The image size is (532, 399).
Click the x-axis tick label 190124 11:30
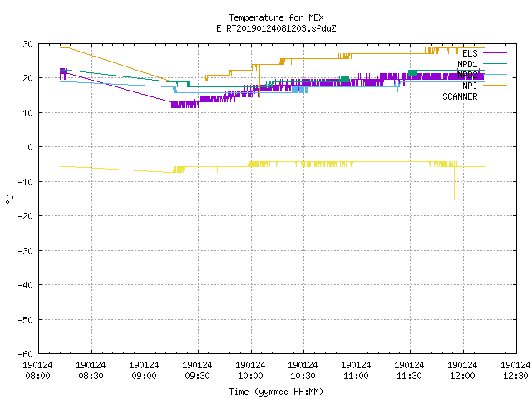[x=410, y=371]
